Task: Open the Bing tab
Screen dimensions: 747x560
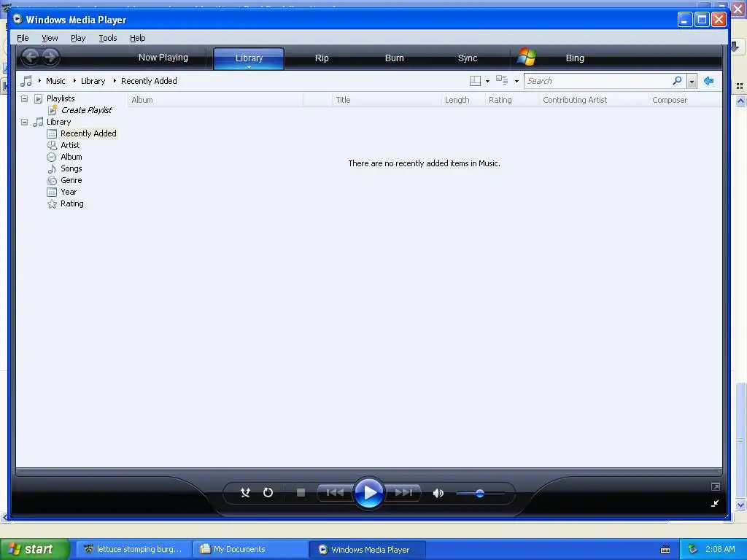Action: click(x=575, y=58)
